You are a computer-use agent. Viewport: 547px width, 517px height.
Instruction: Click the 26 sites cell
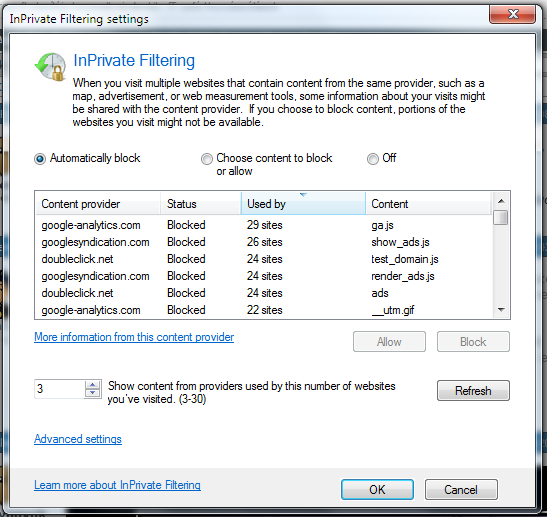point(265,242)
